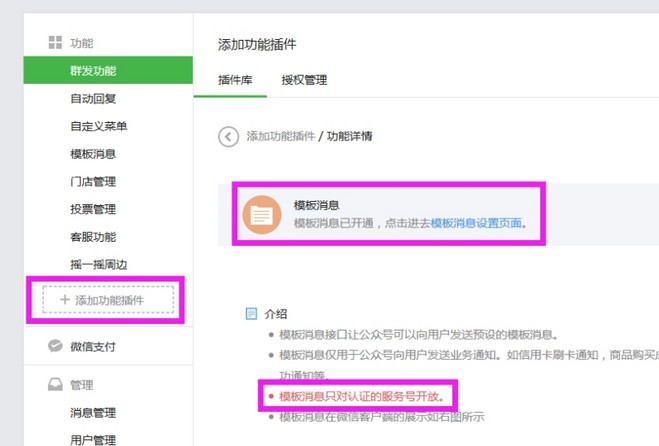Open 消息管理 in sidebar
Screen dimensions: 659x446
(93, 413)
